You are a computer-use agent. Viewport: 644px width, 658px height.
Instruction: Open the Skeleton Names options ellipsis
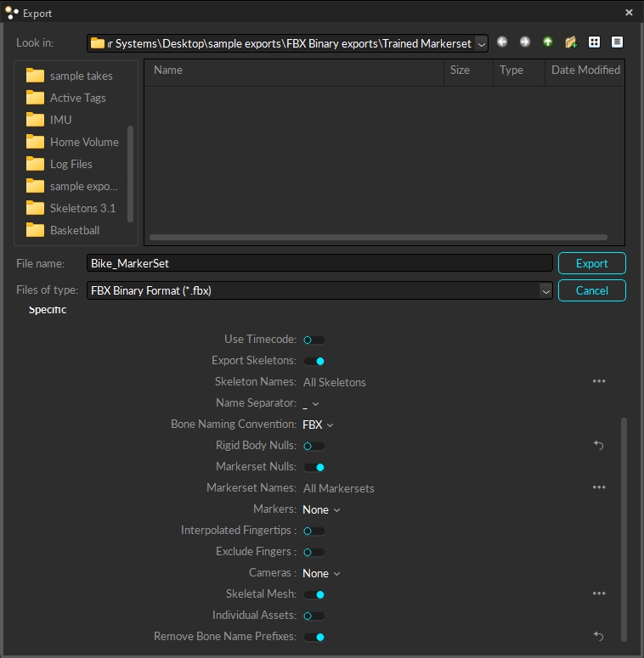[599, 381]
